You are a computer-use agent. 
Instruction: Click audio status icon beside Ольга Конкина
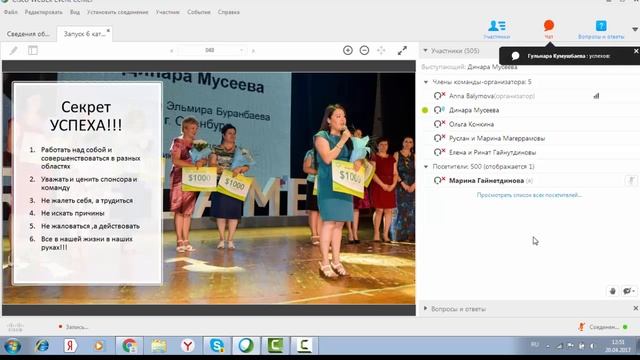click(x=439, y=124)
